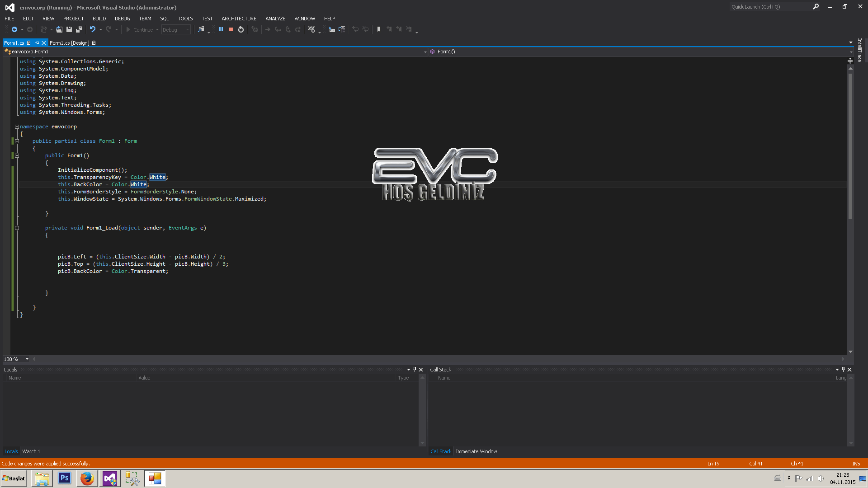Switch to Immediate Window tab

(x=476, y=451)
